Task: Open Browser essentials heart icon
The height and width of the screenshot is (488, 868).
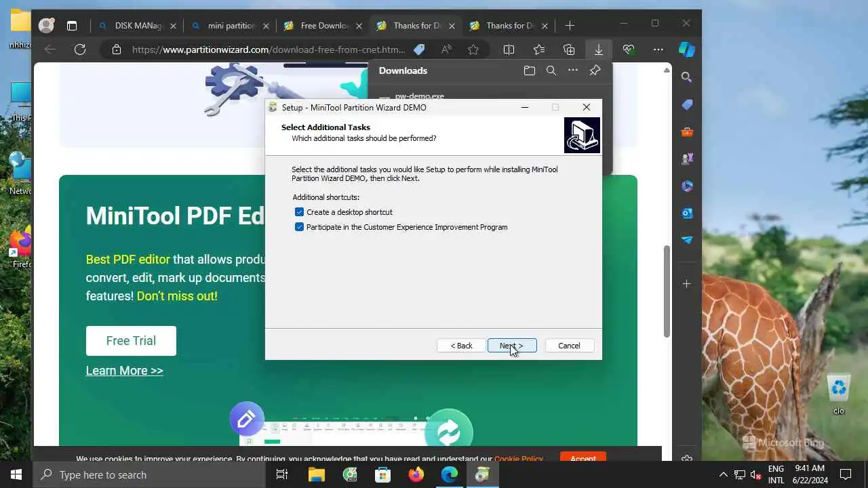Action: click(629, 49)
